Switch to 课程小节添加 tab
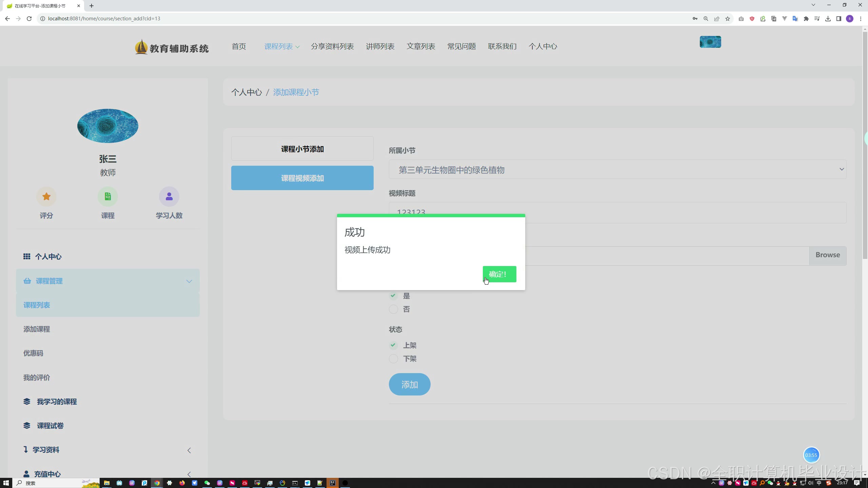Viewport: 868px width, 488px height. [302, 149]
